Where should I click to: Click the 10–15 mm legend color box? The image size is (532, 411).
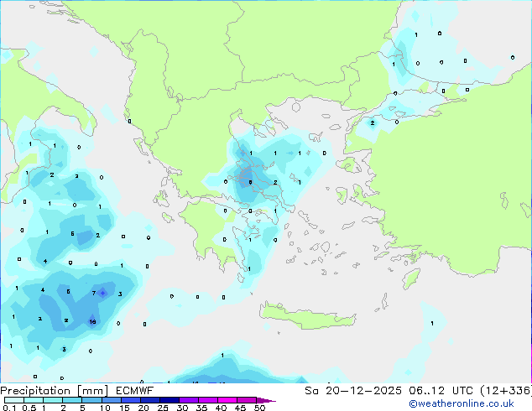click(112, 400)
